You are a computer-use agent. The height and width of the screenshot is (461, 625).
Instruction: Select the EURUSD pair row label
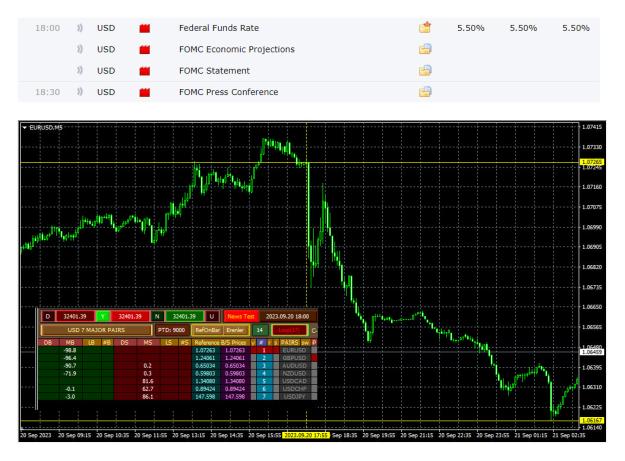(294, 350)
